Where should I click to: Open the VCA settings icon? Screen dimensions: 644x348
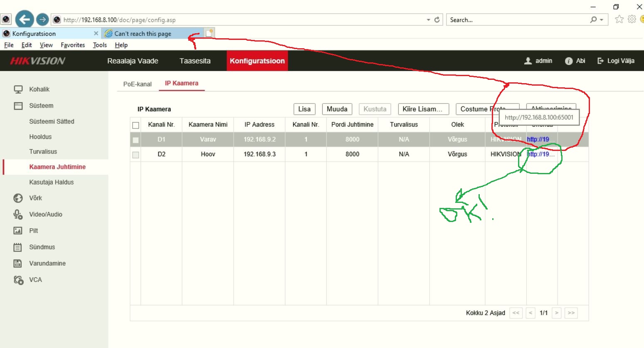18,280
